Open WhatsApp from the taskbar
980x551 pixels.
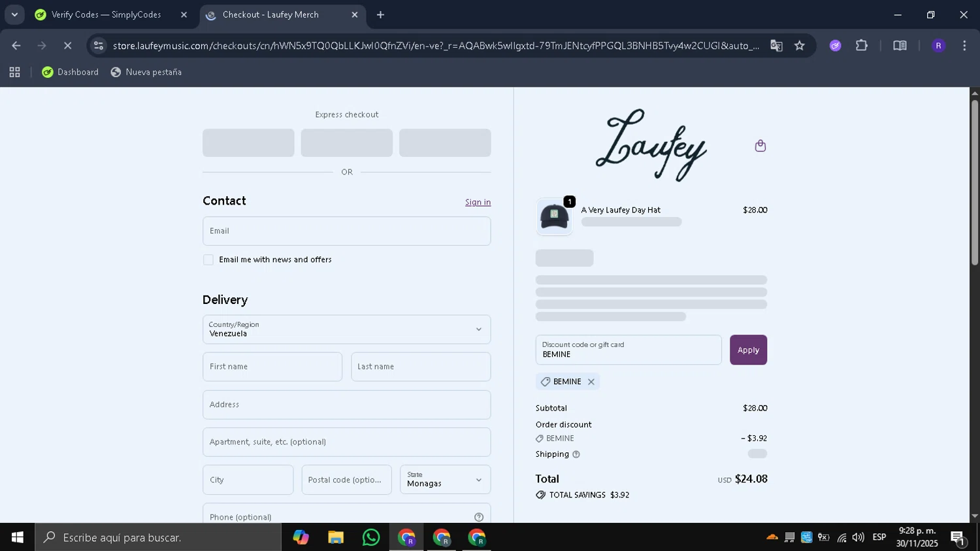point(371,537)
